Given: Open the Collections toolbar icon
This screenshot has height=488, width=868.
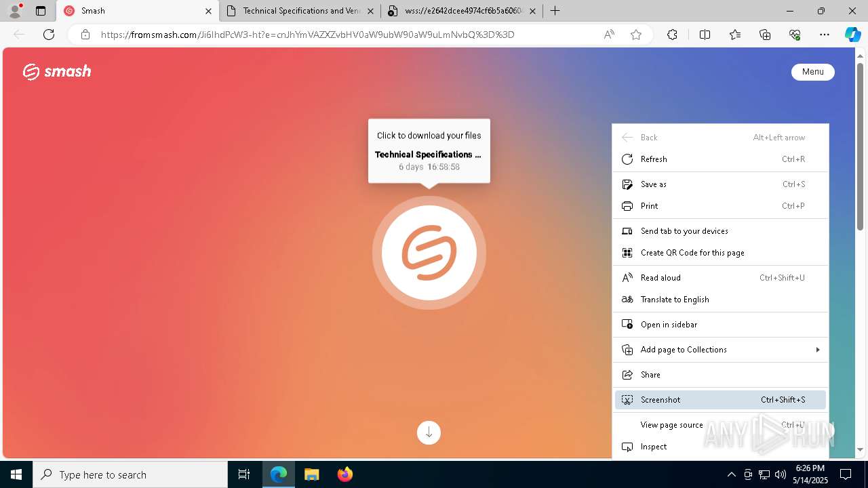Looking at the screenshot, I should point(765,35).
